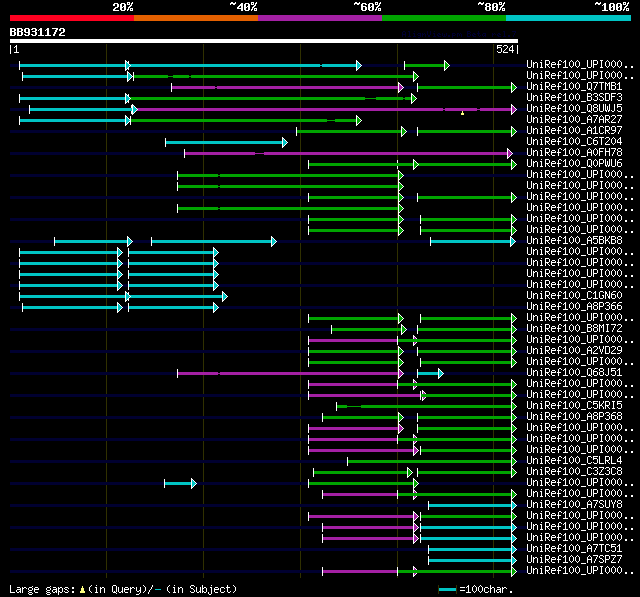Click the =100char. scale legend
Viewport: 640px width, 597px height.
click(x=476, y=589)
